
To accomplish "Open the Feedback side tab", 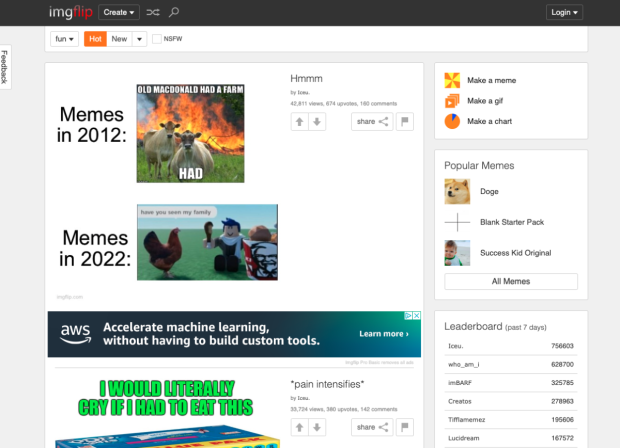I will pos(5,67).
